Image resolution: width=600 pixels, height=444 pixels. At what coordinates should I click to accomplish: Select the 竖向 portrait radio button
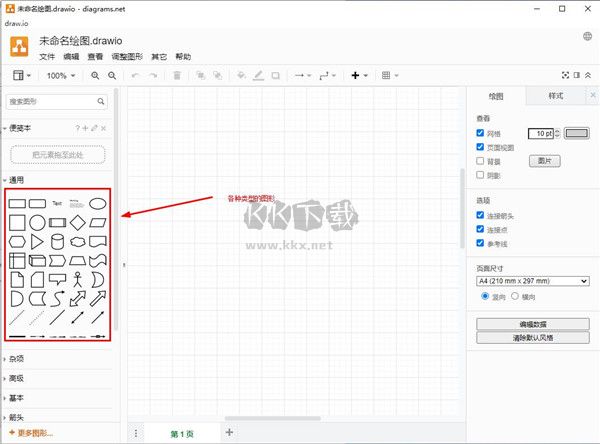tap(485, 296)
